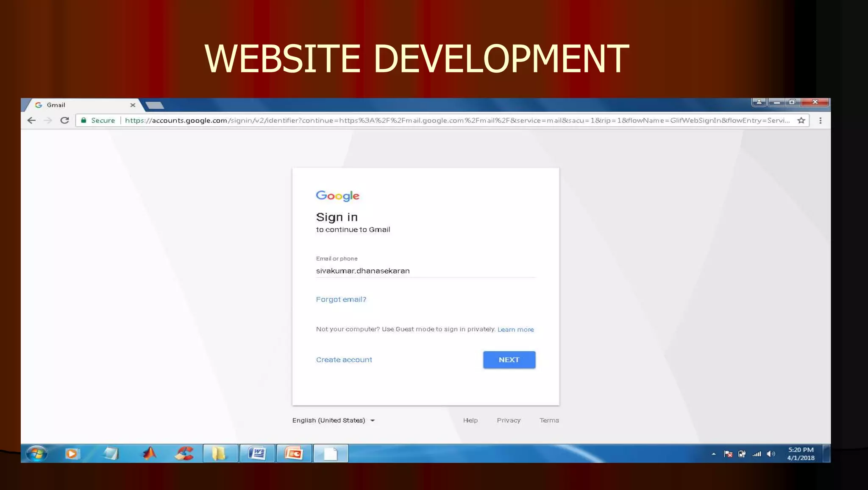Open the Help footer link
The width and height of the screenshot is (868, 490).
470,420
